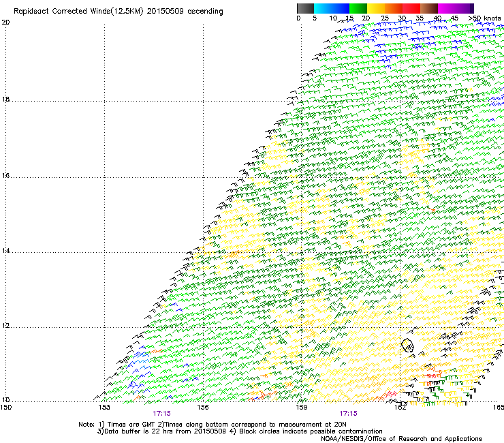Screen dimensions: 504x443
Task: Click the legend tick label 45
Action: coord(454,18)
